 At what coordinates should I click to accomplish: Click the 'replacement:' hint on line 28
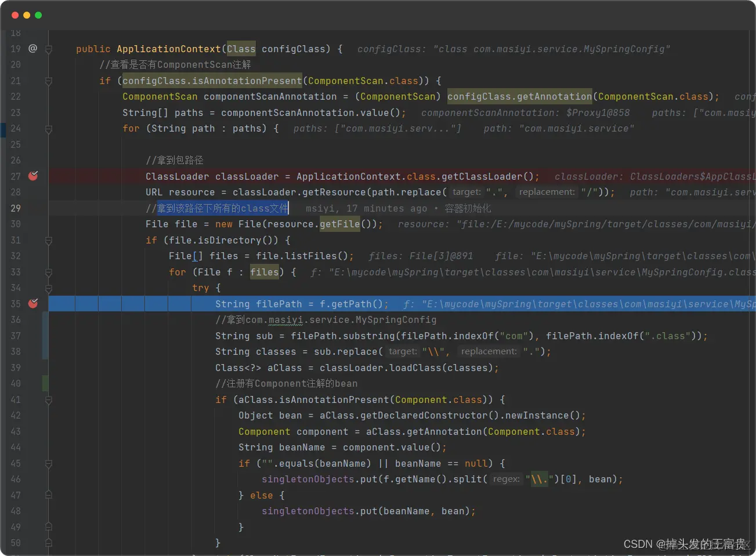(547, 192)
